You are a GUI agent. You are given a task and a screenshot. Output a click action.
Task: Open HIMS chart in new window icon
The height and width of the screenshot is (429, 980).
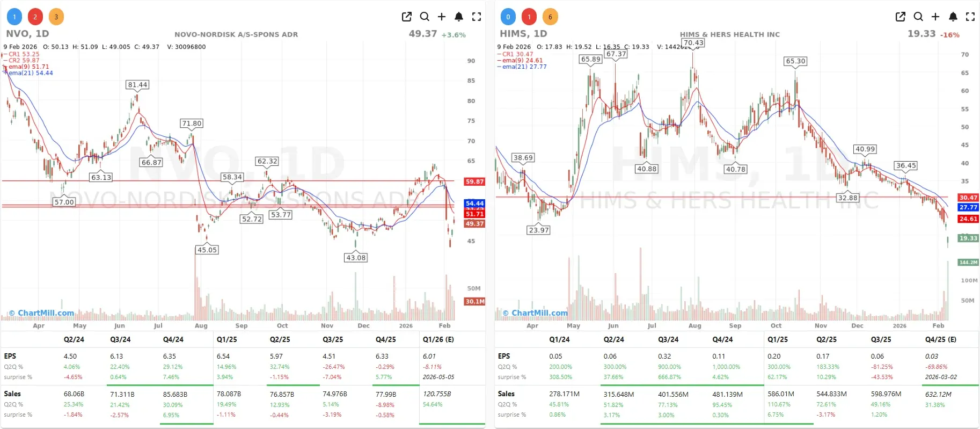[901, 17]
